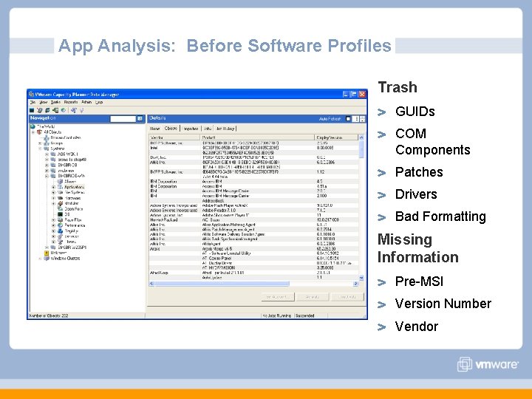532x399 pixels.
Task: Click the Bad Formatting bullet on slide
Action: pyautogui.click(x=440, y=216)
